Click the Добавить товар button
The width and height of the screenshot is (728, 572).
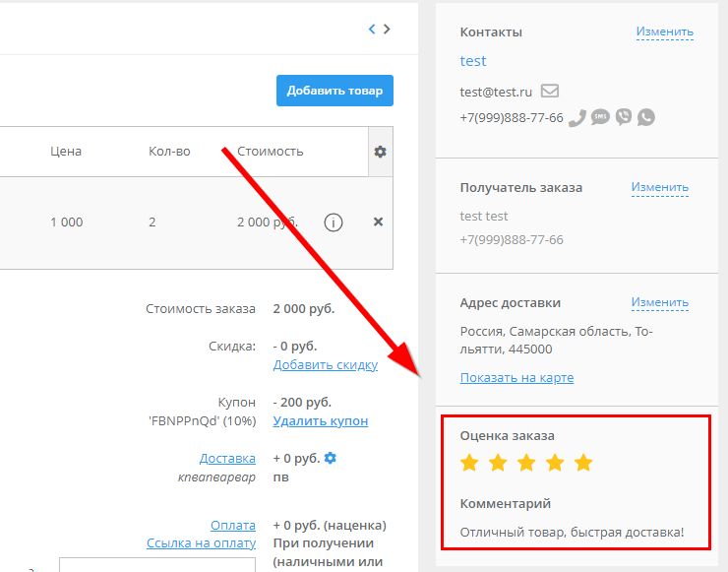pyautogui.click(x=334, y=91)
